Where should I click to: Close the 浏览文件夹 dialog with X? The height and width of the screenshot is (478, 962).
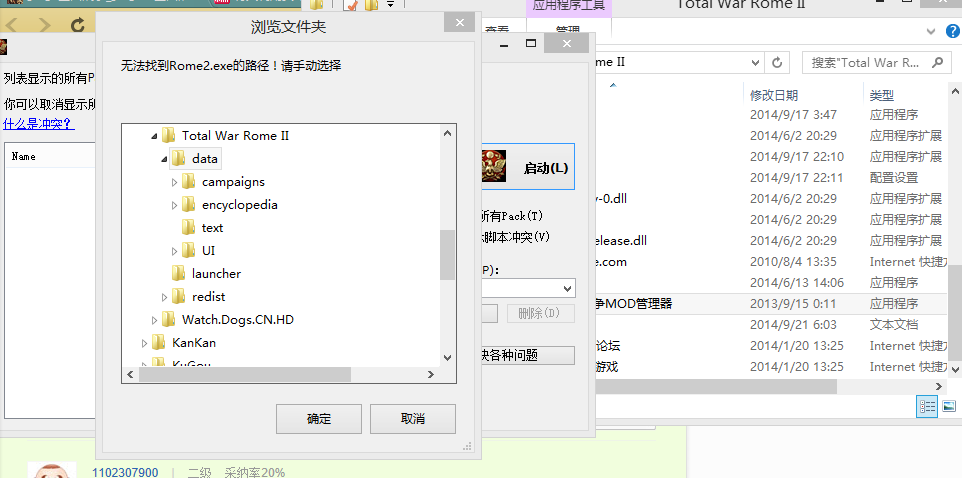pos(459,23)
